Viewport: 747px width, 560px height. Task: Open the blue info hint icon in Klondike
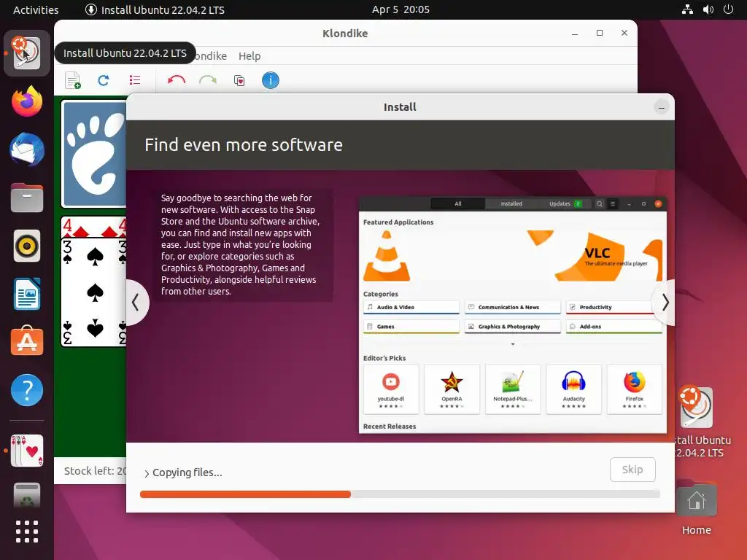point(270,80)
